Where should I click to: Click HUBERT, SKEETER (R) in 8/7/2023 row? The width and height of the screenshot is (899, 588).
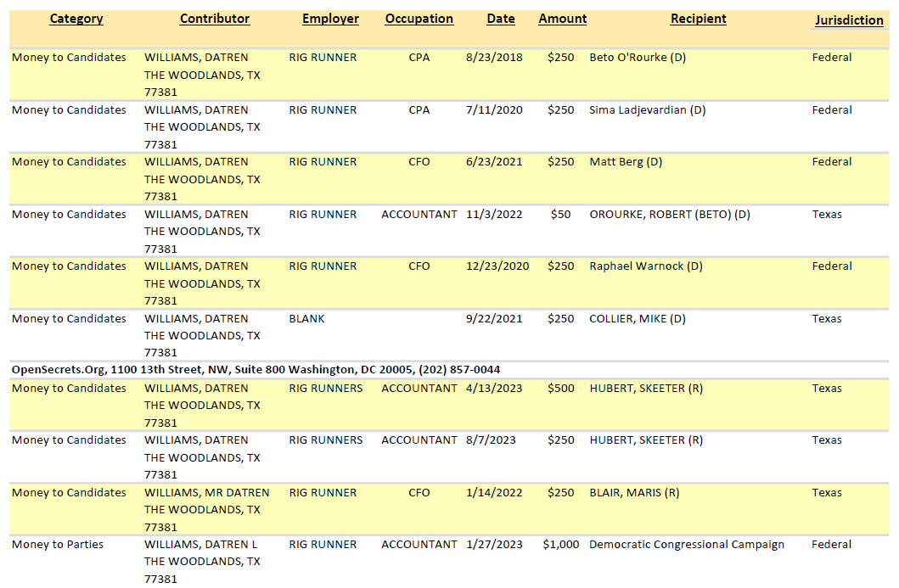tap(645, 440)
